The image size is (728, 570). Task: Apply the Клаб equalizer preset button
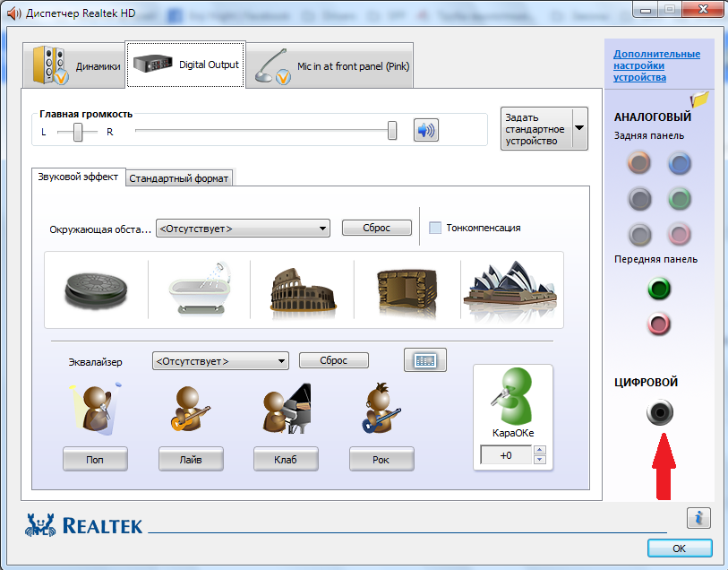286,459
